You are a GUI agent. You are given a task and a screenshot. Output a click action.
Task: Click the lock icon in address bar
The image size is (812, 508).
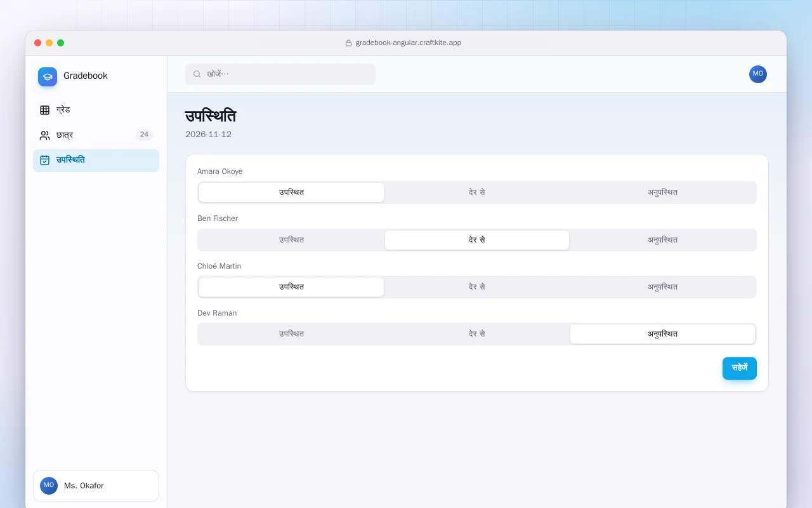point(348,43)
